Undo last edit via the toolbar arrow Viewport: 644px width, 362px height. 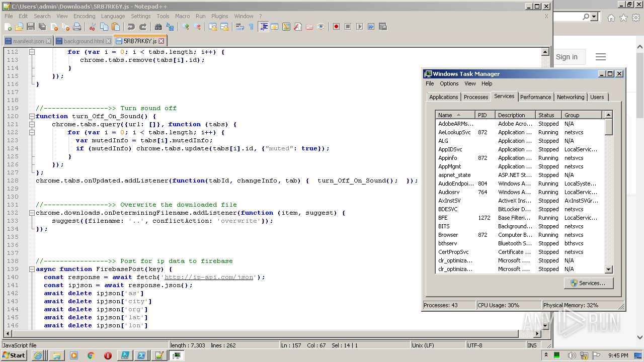(131, 27)
